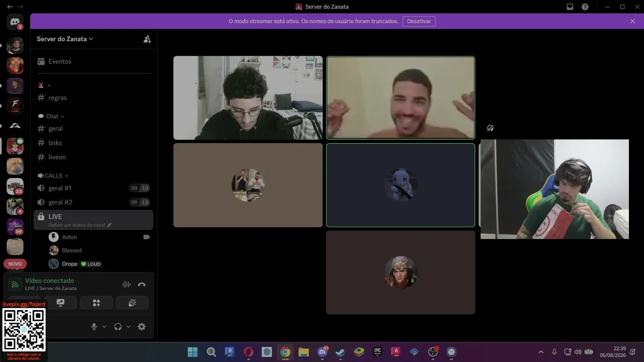Open the server with 59 notifications
The image size is (644, 362).
tap(15, 227)
